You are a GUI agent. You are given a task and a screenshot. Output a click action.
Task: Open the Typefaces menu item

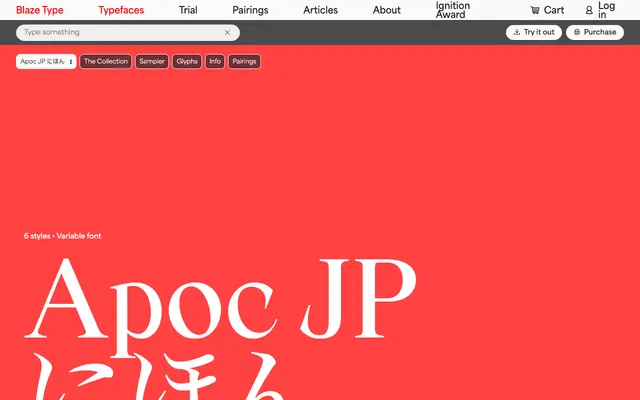121,10
